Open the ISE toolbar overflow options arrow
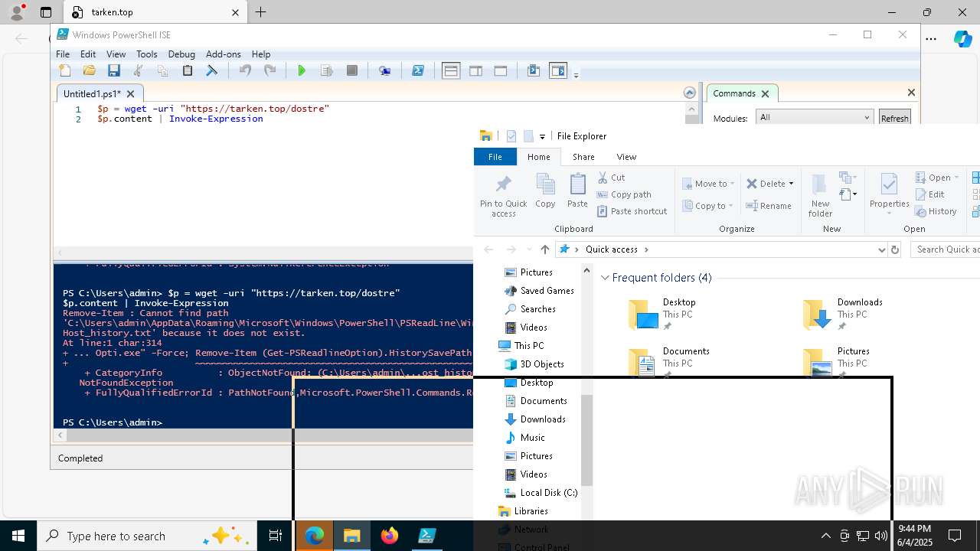This screenshot has height=551, width=980. click(x=576, y=74)
